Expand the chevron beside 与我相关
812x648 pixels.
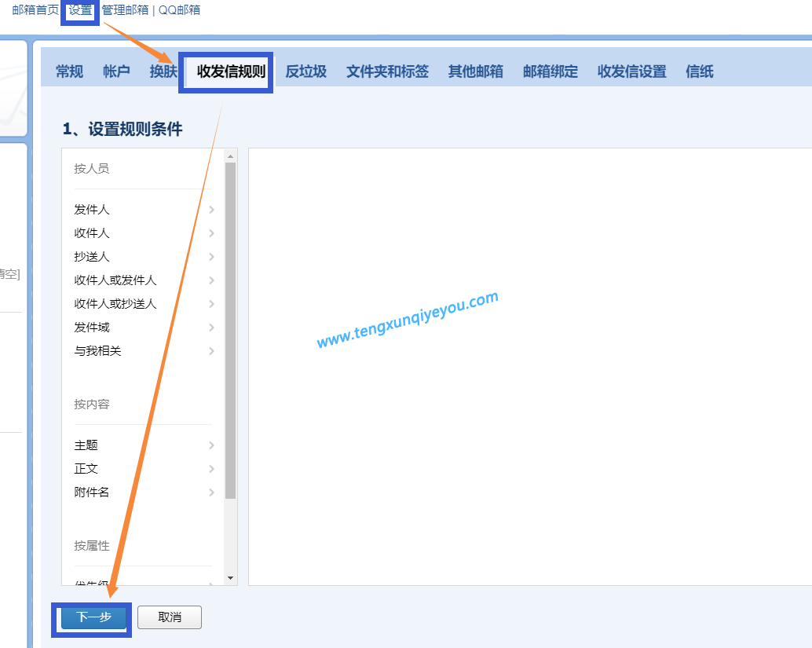pos(211,351)
